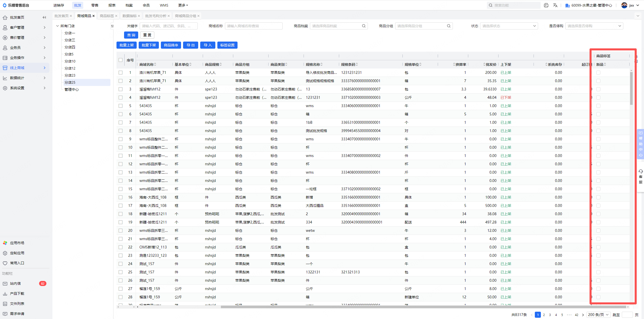
Task: Open the 状态 status dropdown
Action: [x=509, y=26]
